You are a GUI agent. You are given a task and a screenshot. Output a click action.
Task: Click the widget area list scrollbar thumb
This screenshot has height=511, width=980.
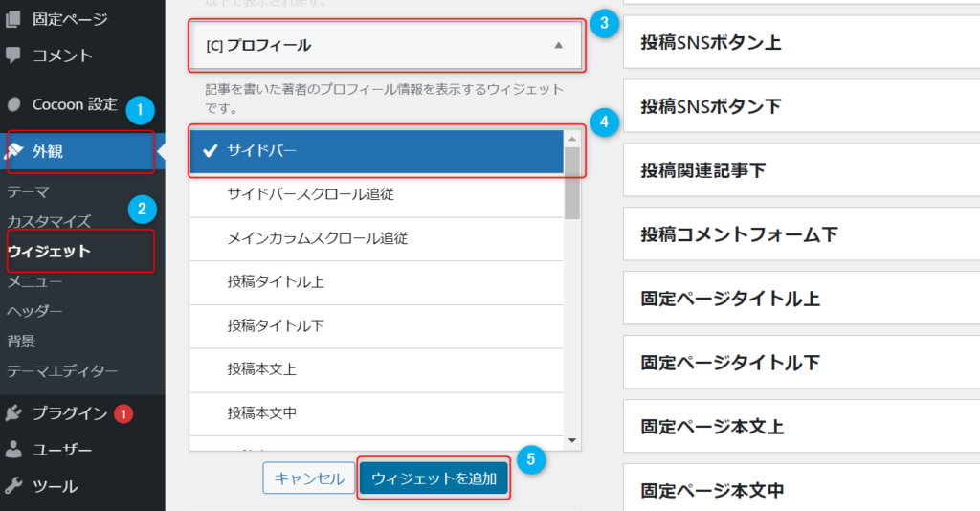(x=572, y=183)
